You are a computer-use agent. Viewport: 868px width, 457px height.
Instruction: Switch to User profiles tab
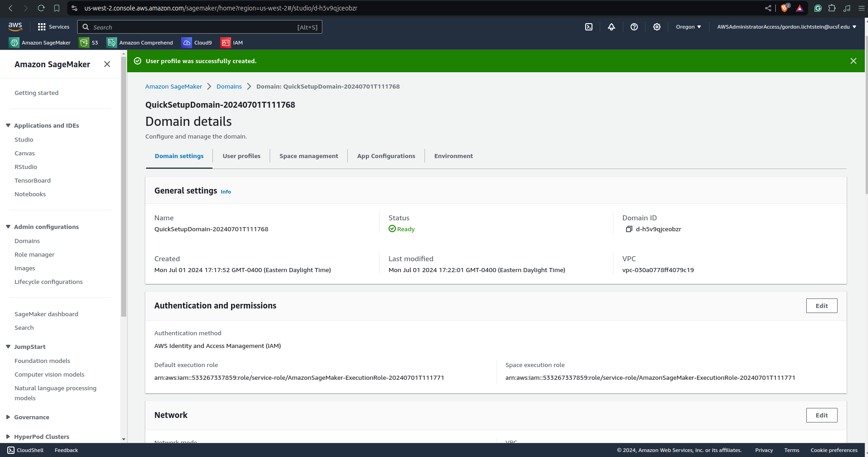(x=242, y=156)
